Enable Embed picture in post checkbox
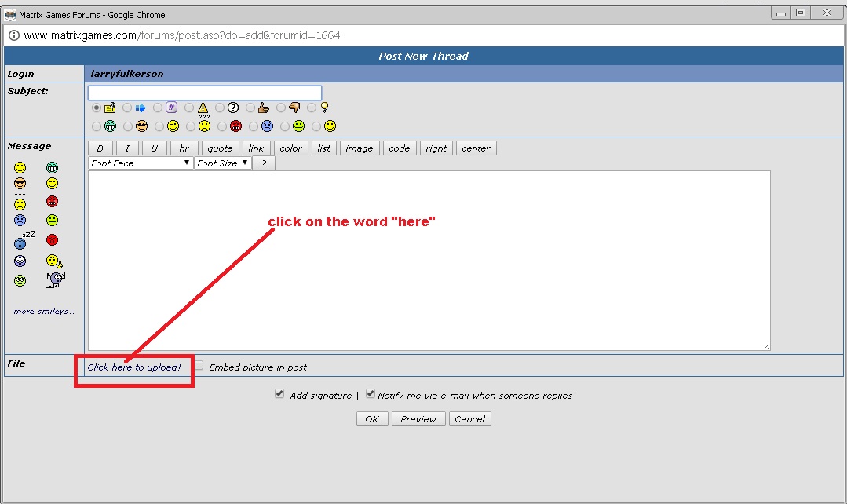 tap(199, 366)
